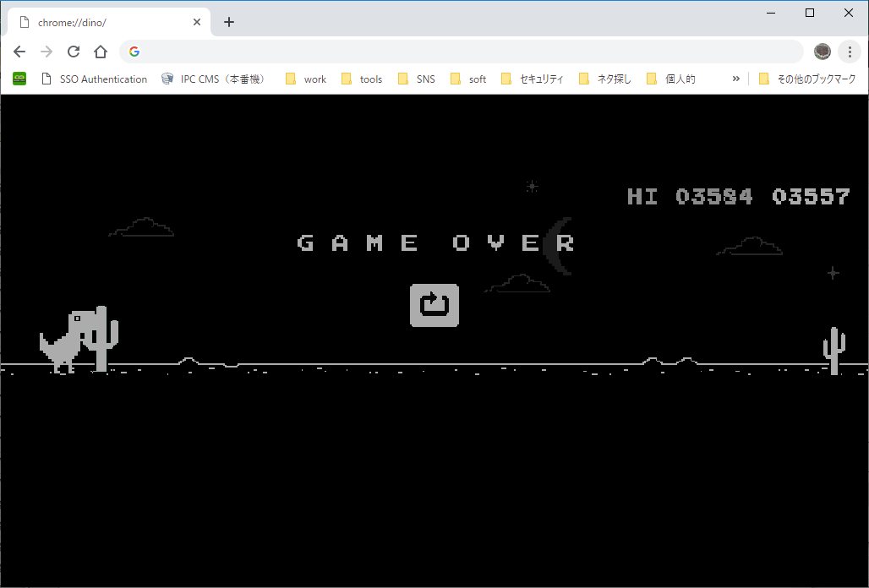Viewport: 869px width, 588px height.
Task: Maximize the Chrome window
Action: (810, 13)
